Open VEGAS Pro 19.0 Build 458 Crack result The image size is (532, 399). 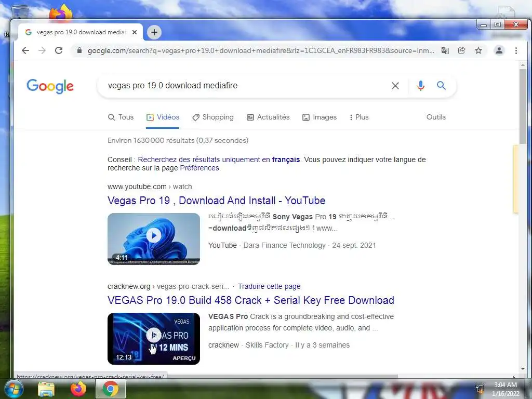pyautogui.click(x=251, y=300)
